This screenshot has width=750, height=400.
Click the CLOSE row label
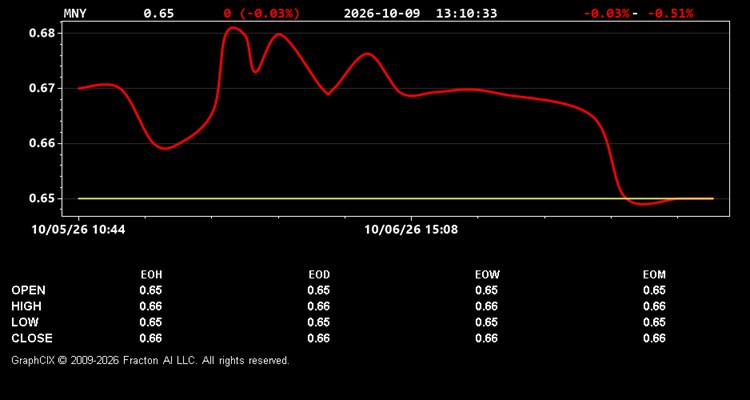point(32,338)
